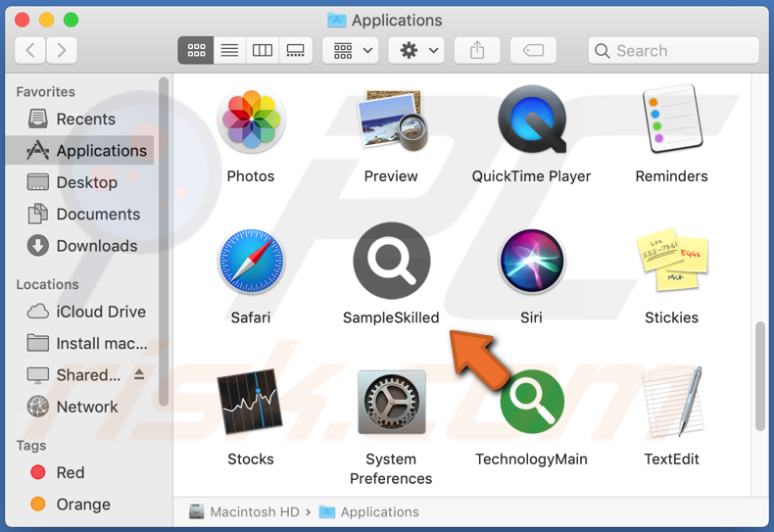Click the Reminders app icon
The image size is (774, 532).
click(672, 119)
